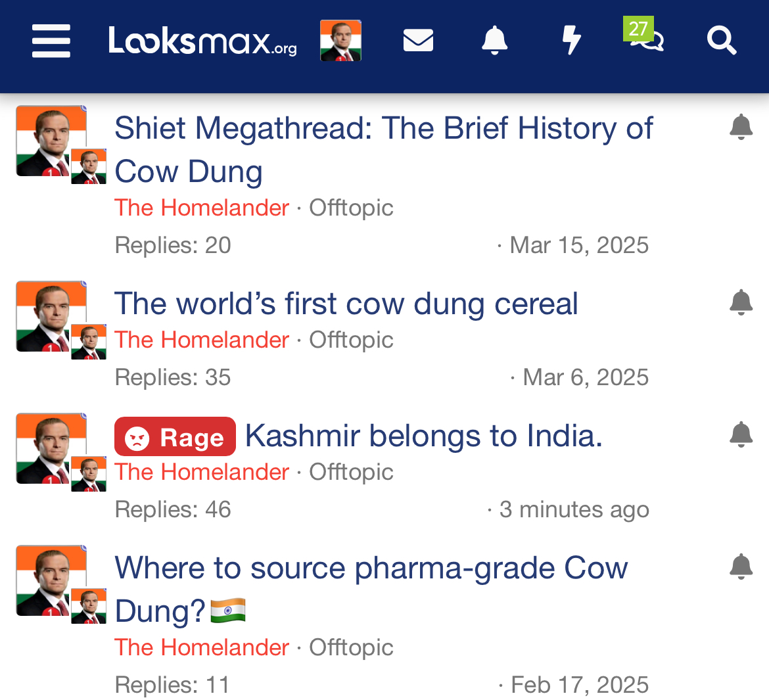Toggle watch bell for Shiet Megathread
Viewport: 769px width, 700px height.
(741, 127)
